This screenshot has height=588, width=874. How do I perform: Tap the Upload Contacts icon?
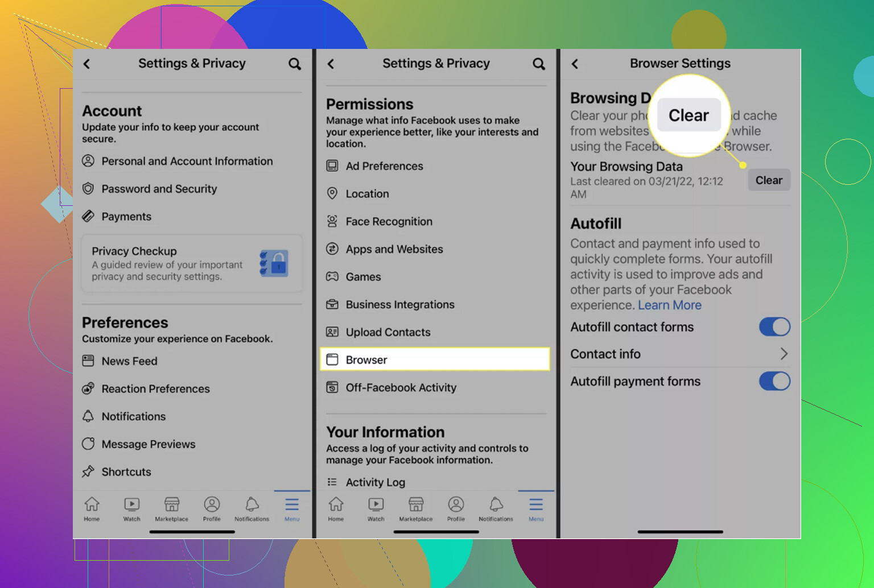click(x=332, y=332)
